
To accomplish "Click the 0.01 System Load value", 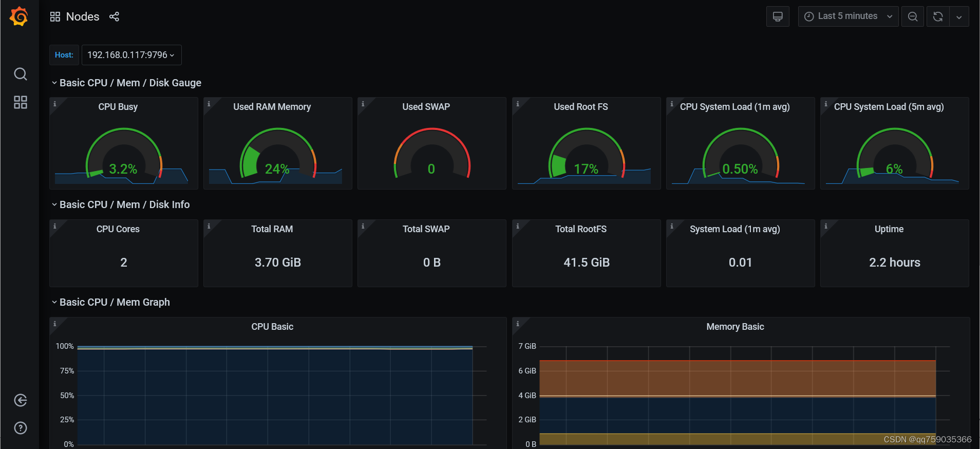I will [x=741, y=263].
